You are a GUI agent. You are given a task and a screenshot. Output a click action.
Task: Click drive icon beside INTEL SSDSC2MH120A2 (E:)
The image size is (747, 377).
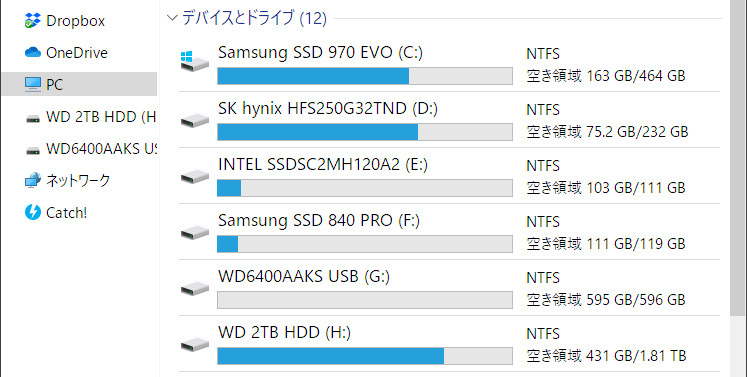pos(195,176)
